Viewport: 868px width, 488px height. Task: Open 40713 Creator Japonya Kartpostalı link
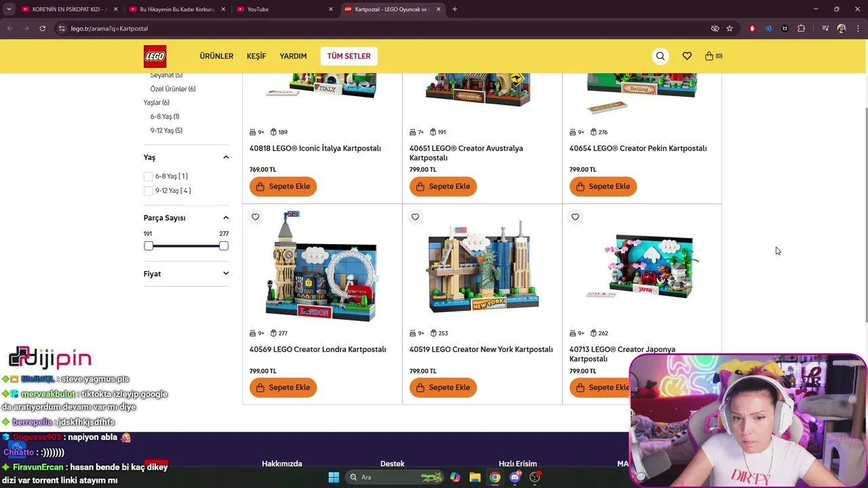pyautogui.click(x=623, y=354)
